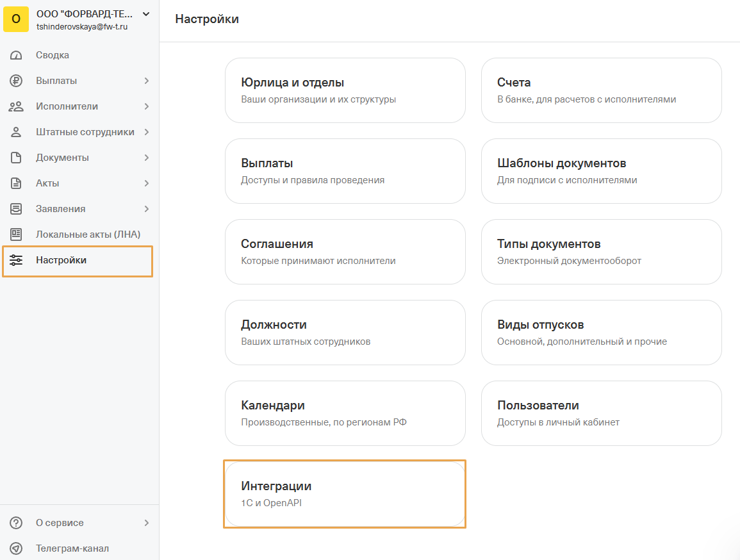Click the Штатные сотрудники person icon
Screen dimensions: 740x560
16,132
